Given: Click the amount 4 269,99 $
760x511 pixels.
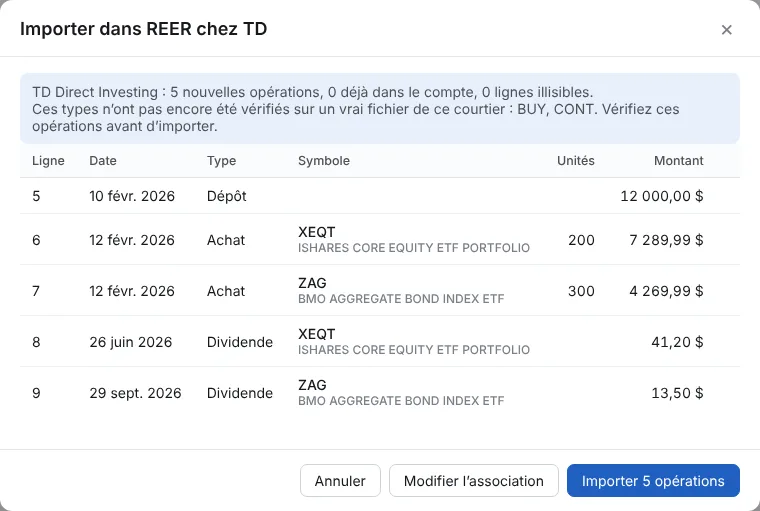Looking at the screenshot, I should coord(666,291).
